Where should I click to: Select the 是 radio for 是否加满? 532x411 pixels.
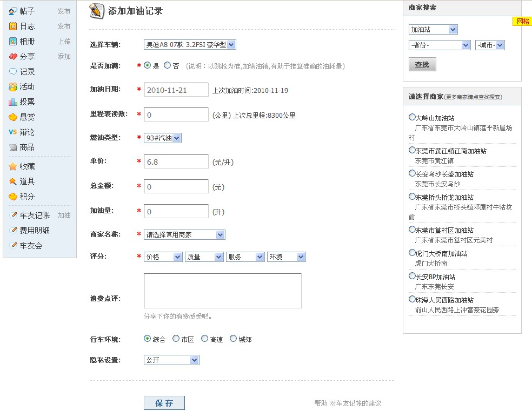click(146, 66)
